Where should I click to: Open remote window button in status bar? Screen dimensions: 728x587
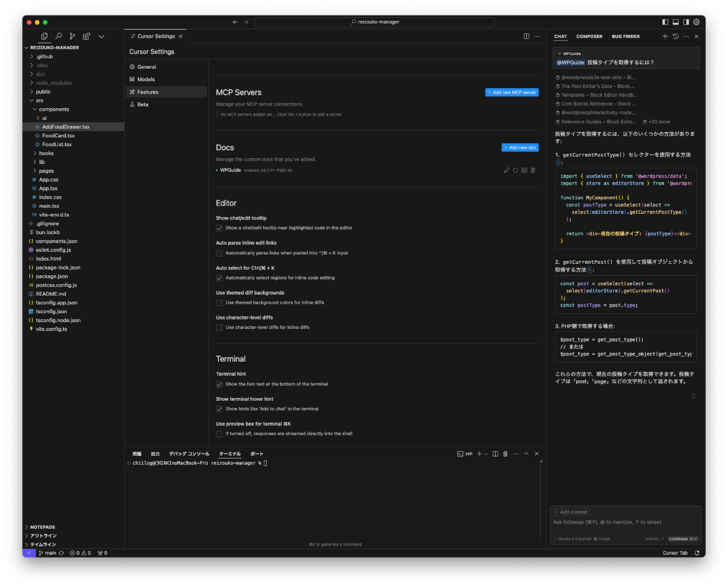tap(29, 553)
